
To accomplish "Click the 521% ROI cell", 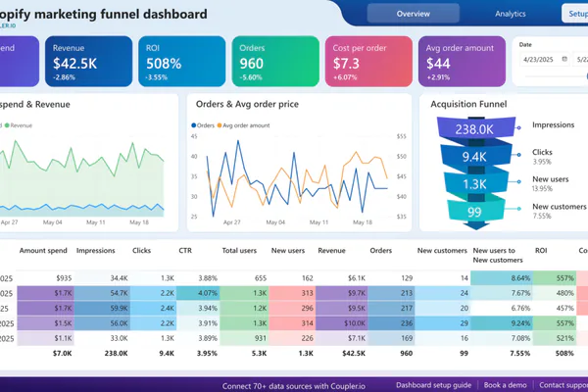I will [555, 338].
